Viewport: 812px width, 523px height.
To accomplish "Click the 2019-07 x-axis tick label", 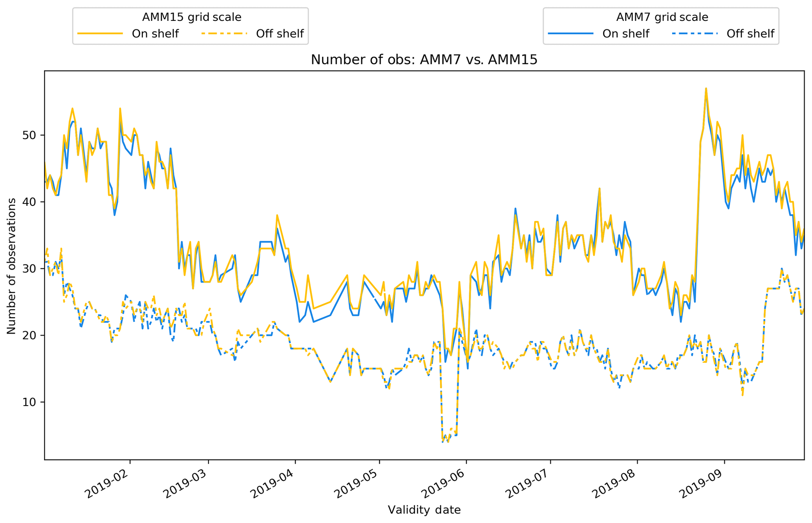I will click(527, 484).
